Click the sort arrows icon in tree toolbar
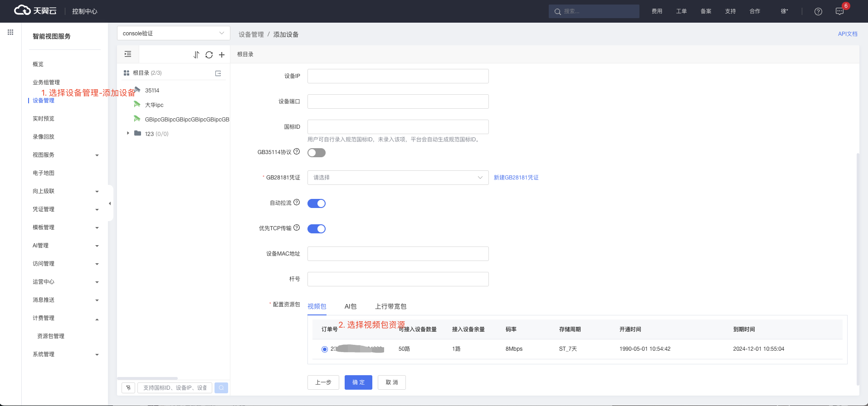Screen dimensions: 868x406 [x=196, y=55]
